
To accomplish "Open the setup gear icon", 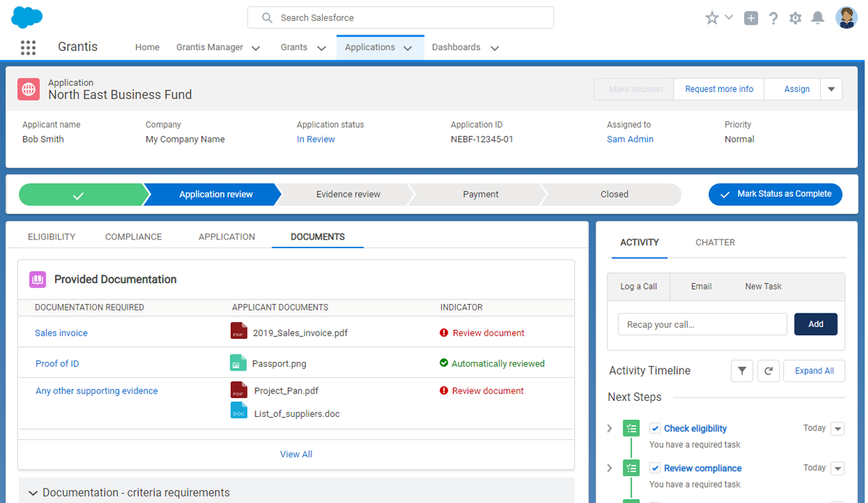I will (x=796, y=18).
